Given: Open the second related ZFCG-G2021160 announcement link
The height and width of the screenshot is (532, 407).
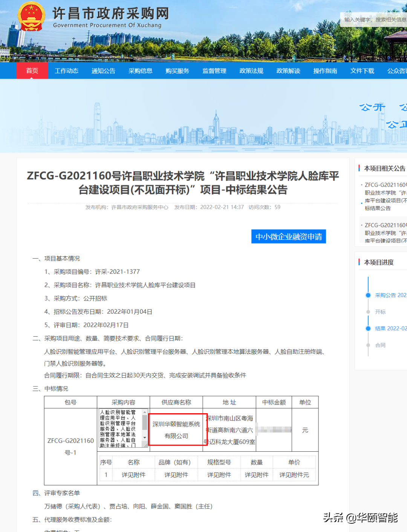Looking at the screenshot, I should pyautogui.click(x=386, y=233).
